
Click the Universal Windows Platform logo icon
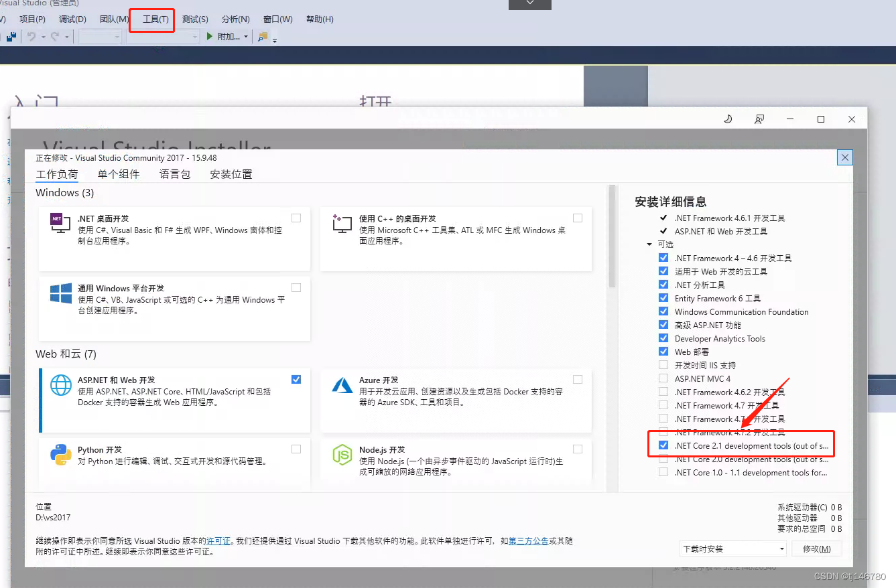point(61,293)
